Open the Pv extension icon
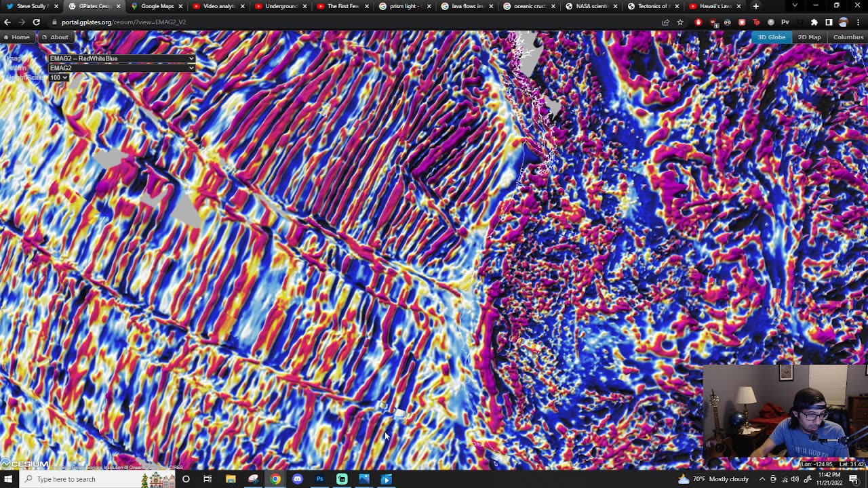Screen dimensions: 868x488 click(785, 22)
